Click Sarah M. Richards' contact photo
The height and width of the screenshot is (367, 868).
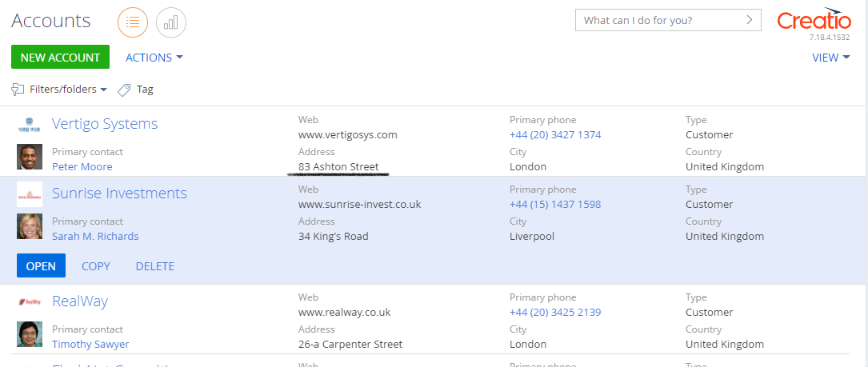point(30,226)
